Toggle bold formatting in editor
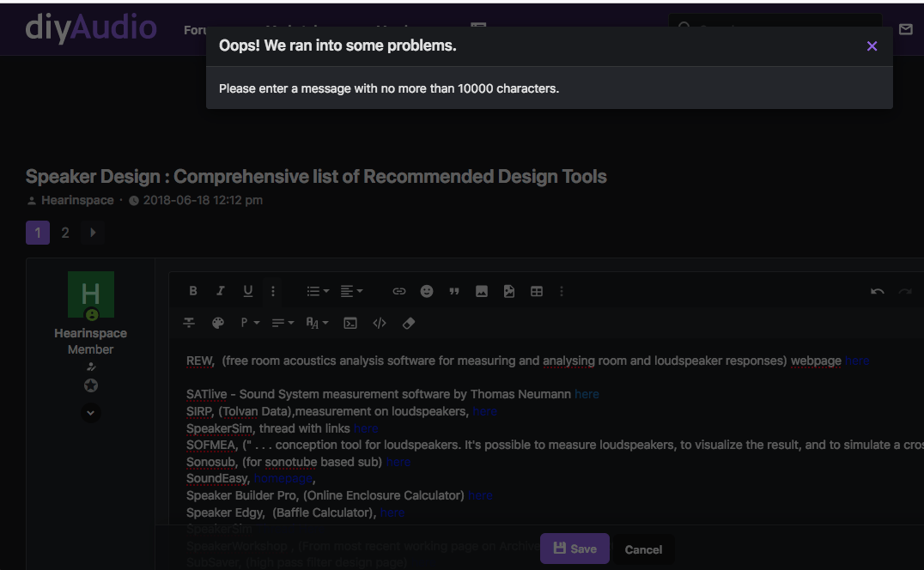The image size is (924, 570). 192,291
